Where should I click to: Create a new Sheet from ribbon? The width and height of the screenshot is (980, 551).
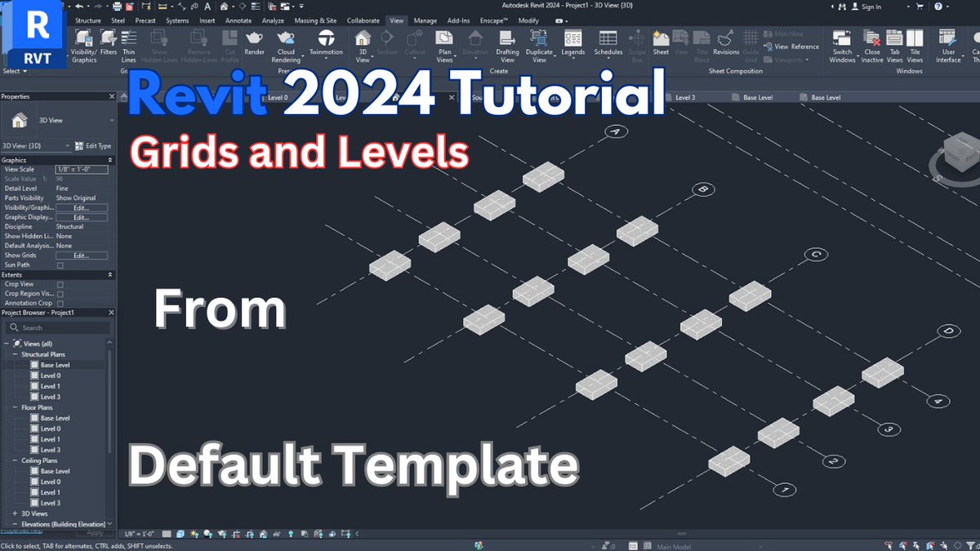tap(661, 42)
